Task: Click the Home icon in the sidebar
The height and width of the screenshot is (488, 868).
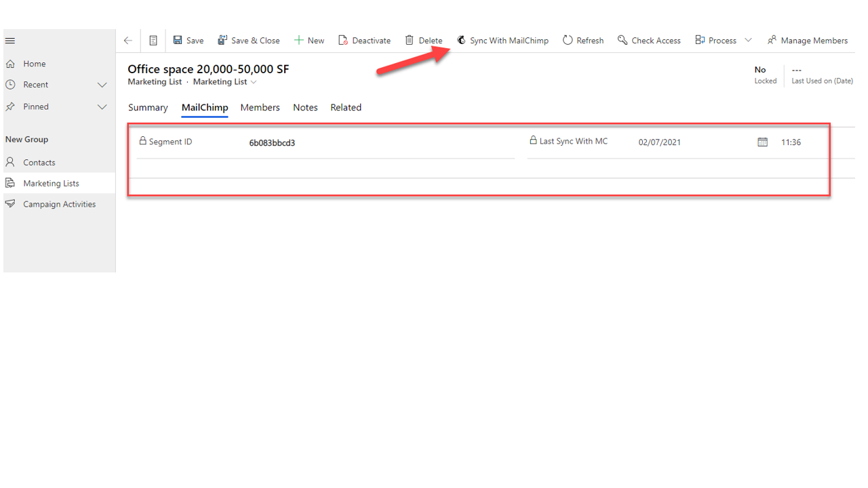Action: pos(11,63)
